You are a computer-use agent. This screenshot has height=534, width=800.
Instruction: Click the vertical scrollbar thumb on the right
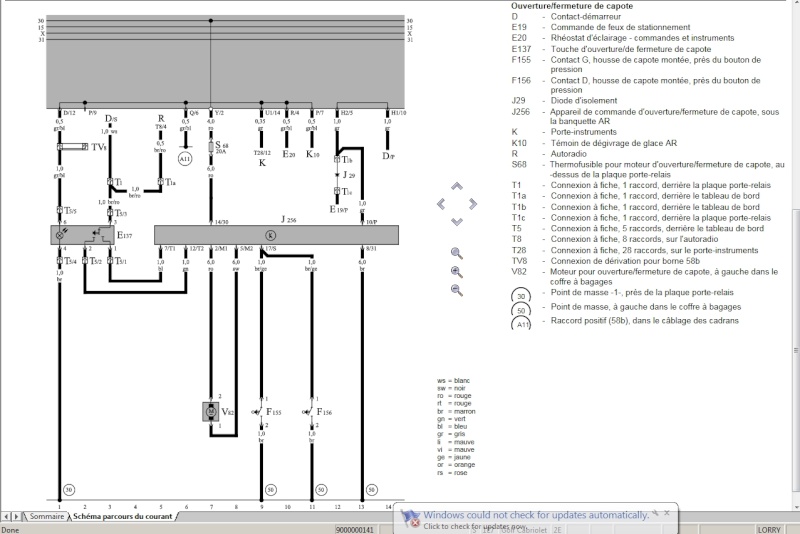[796, 350]
